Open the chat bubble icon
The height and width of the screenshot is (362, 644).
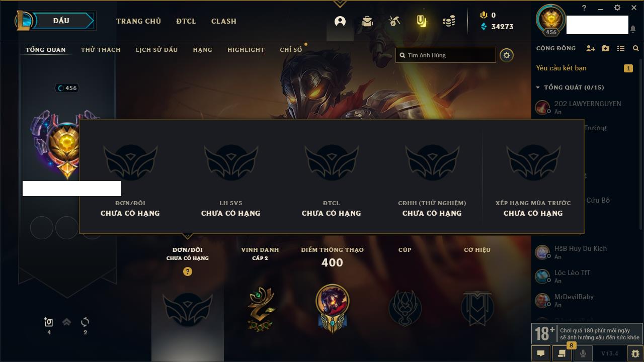coord(541,353)
